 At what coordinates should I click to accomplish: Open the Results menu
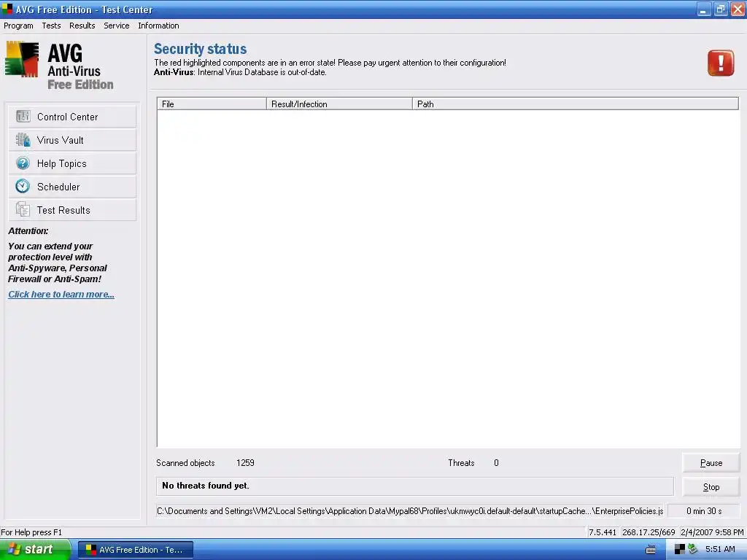coord(82,26)
